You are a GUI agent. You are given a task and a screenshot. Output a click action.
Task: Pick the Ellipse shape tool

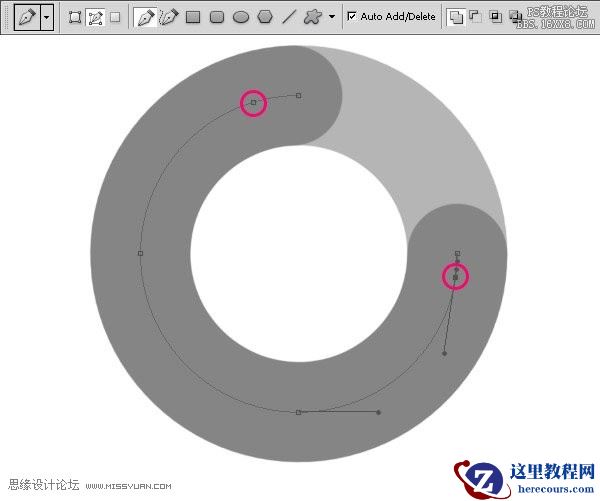tap(241, 17)
